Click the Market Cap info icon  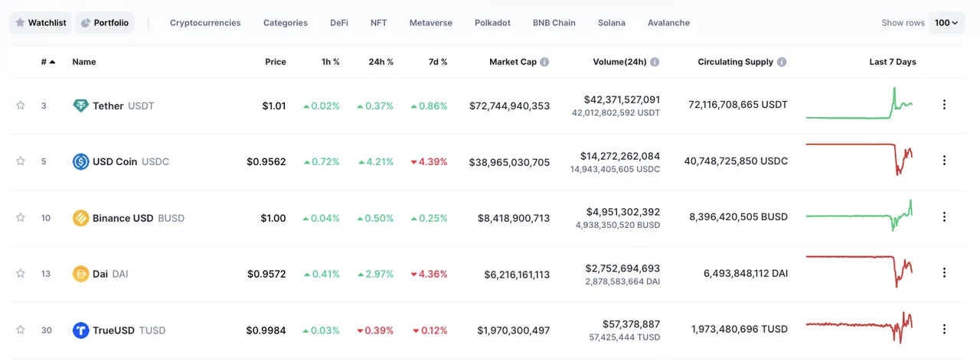pyautogui.click(x=544, y=62)
